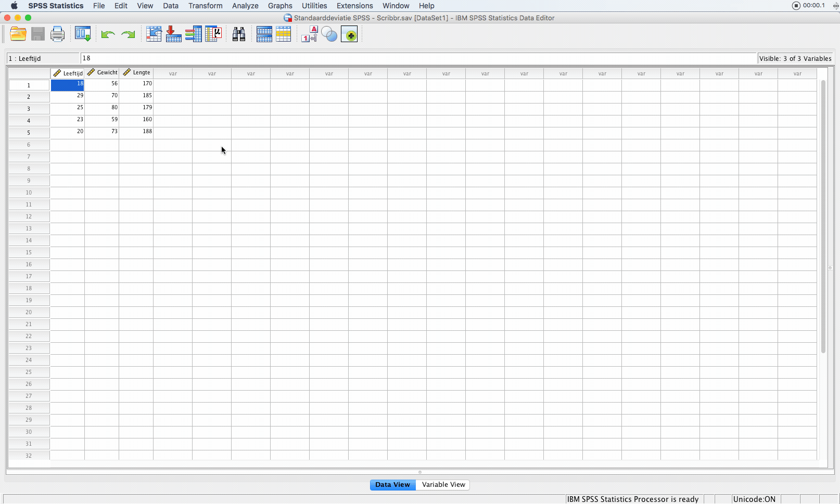The width and height of the screenshot is (840, 504).
Task: Switch to the Variable View tab
Action: pos(443,485)
